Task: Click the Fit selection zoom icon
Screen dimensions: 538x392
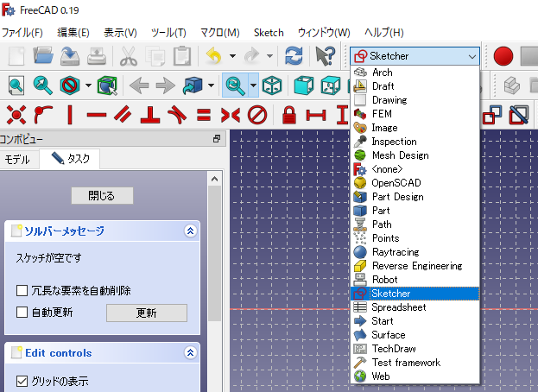Action: [x=43, y=85]
